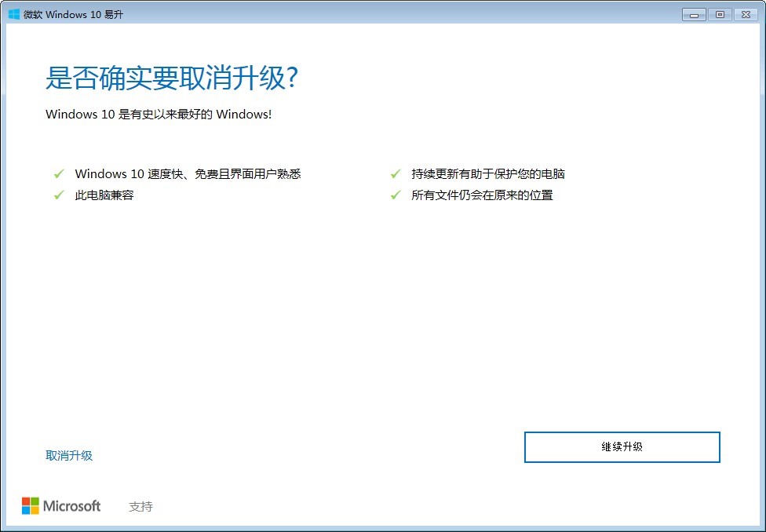
Task: Click the Microsoft wordmark at bottom left
Action: (74, 505)
